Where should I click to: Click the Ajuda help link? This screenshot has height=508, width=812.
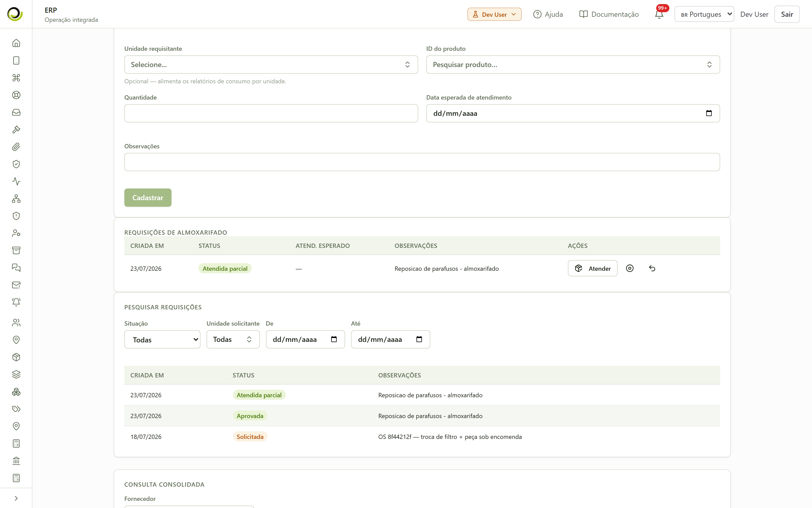[548, 14]
